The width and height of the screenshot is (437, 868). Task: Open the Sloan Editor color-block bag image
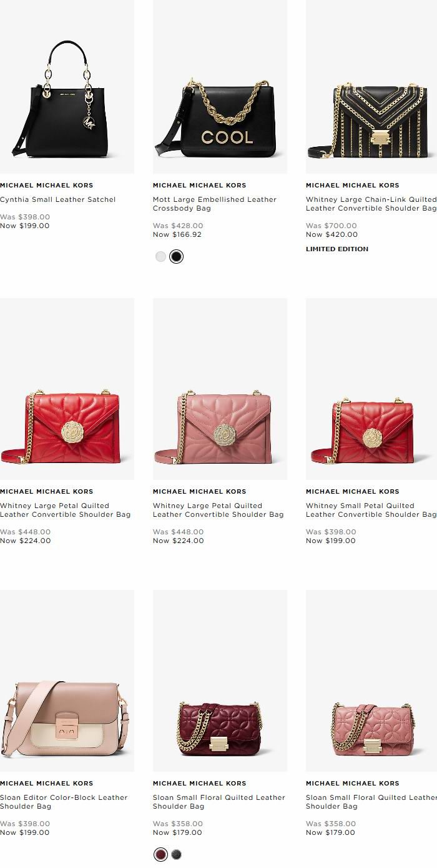[x=67, y=681]
